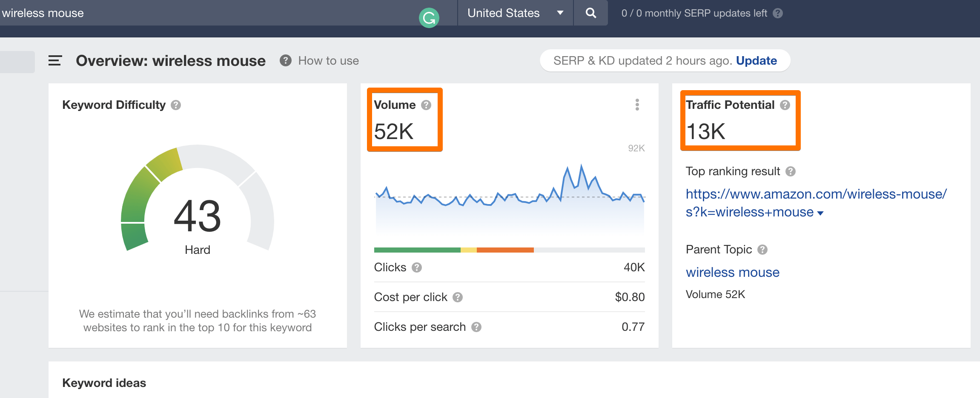Click the Update button for SERP data
This screenshot has width=980, height=398.
[756, 60]
